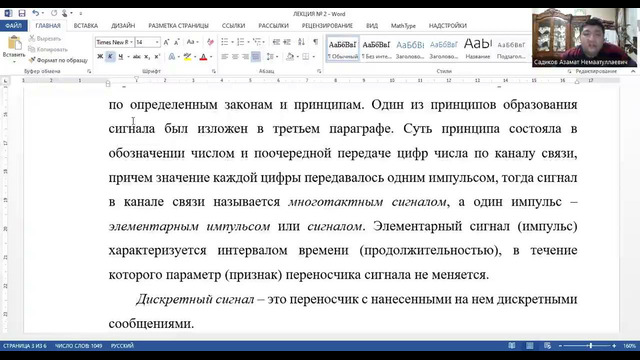Collapse the ribbon with the chevron arrow
The height and width of the screenshot is (360, 640).
(x=633, y=71)
